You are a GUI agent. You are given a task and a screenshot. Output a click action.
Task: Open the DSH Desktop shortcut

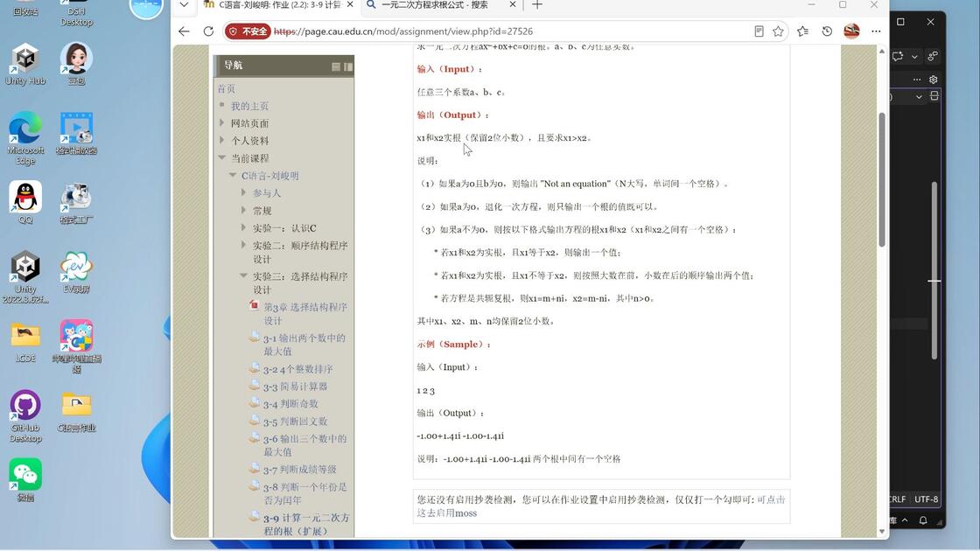[x=76, y=13]
